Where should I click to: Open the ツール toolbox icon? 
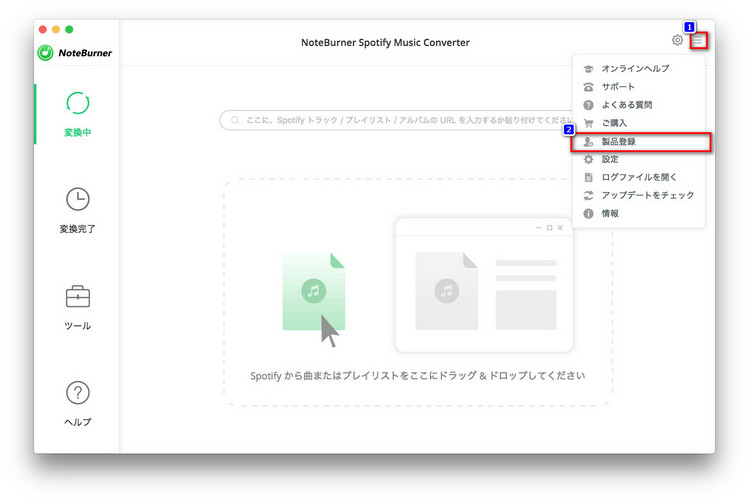[x=77, y=296]
